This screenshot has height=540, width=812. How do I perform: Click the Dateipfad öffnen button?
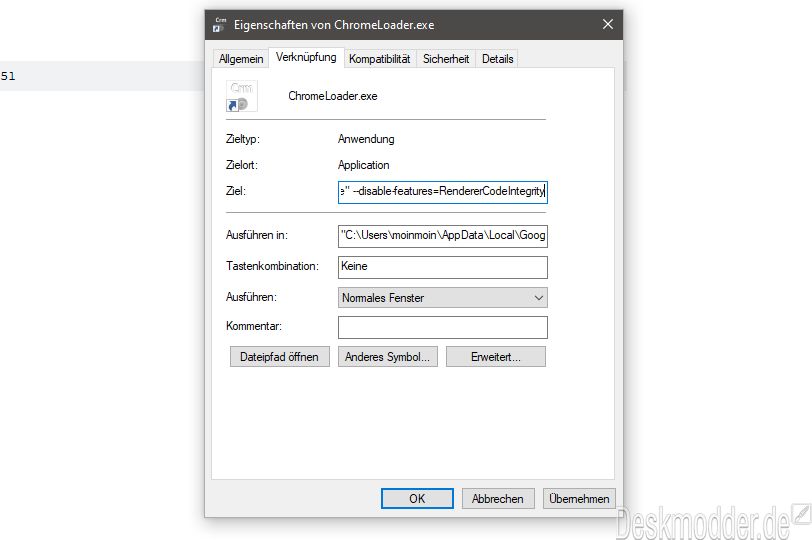click(280, 357)
